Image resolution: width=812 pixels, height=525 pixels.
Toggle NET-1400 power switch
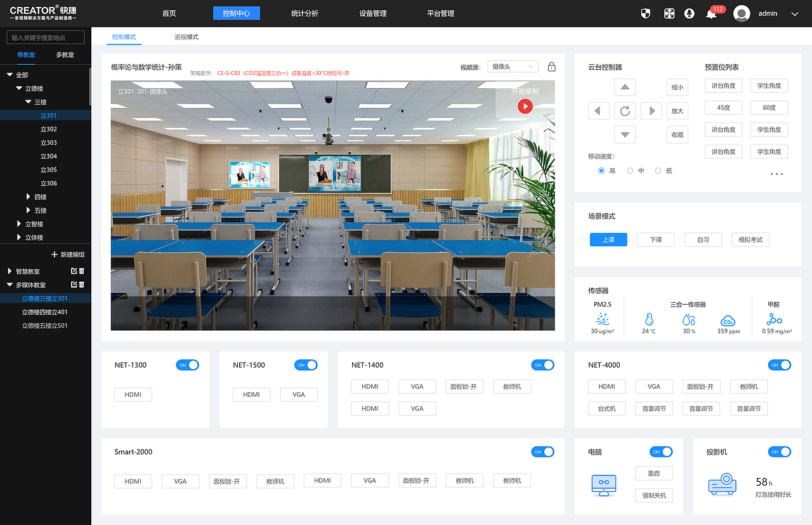542,365
